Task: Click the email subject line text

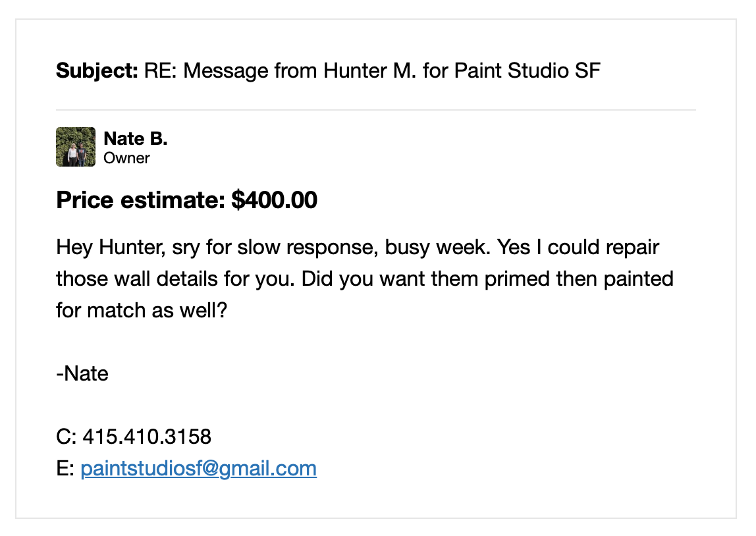Action: pos(329,71)
